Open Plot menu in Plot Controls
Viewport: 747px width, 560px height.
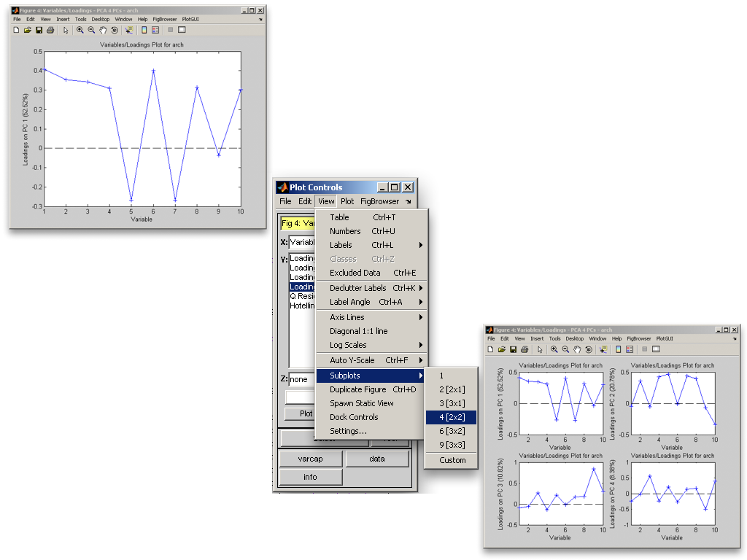point(347,201)
